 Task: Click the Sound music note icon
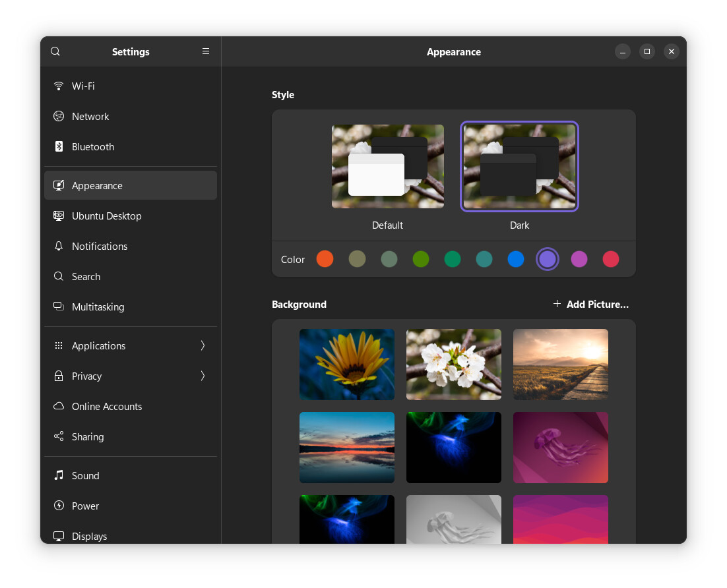(x=59, y=475)
